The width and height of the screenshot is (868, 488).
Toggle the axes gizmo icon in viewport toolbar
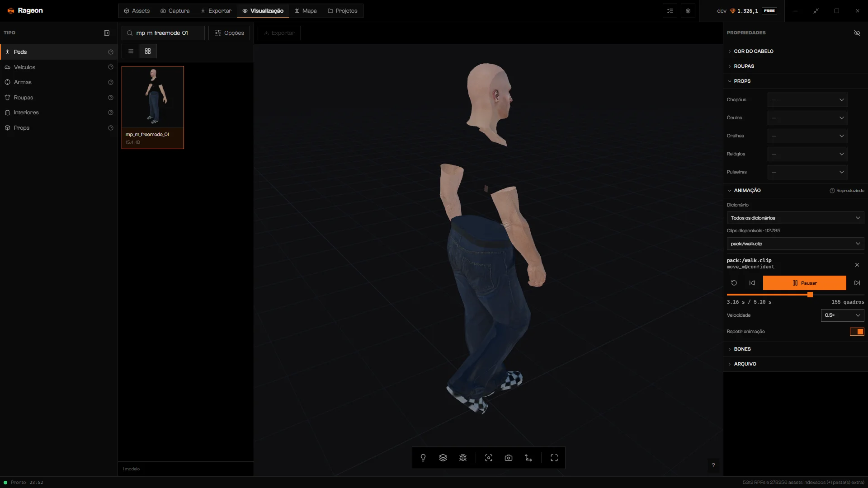click(528, 458)
